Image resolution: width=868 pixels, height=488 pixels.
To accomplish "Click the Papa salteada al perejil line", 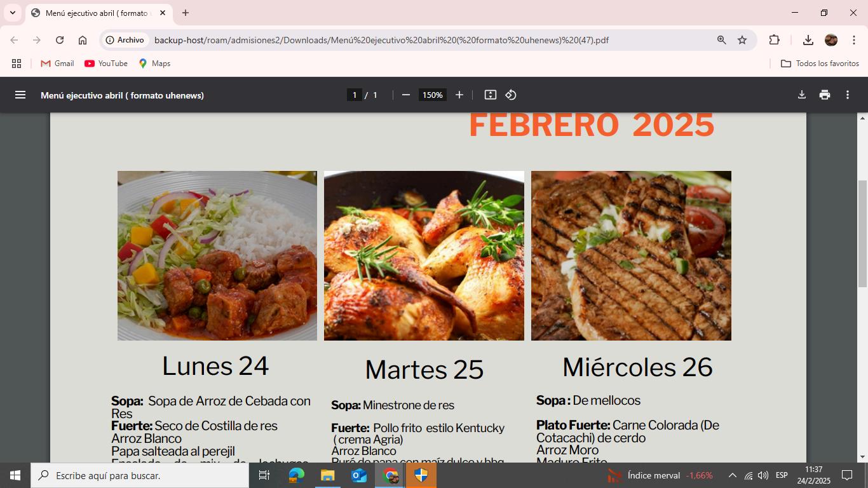I will [173, 452].
